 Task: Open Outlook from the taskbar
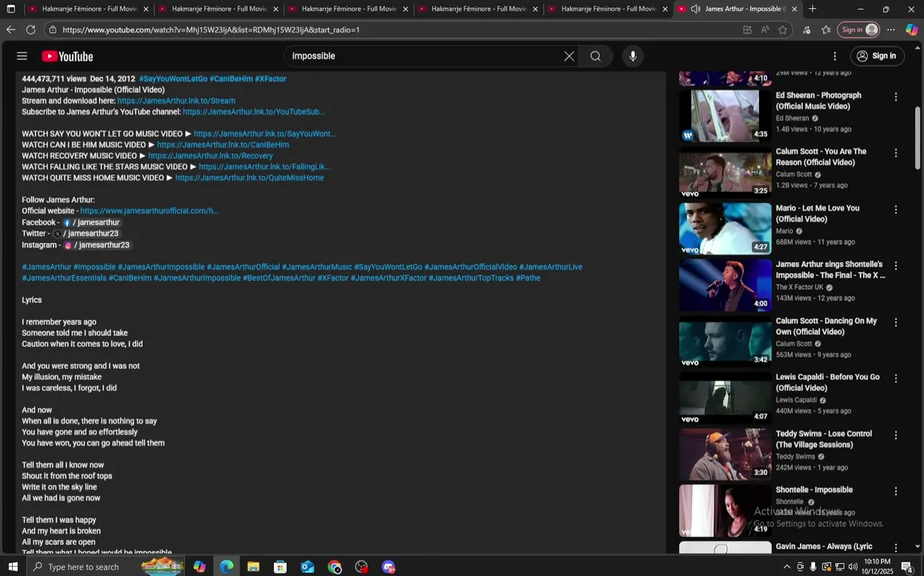coord(307,567)
